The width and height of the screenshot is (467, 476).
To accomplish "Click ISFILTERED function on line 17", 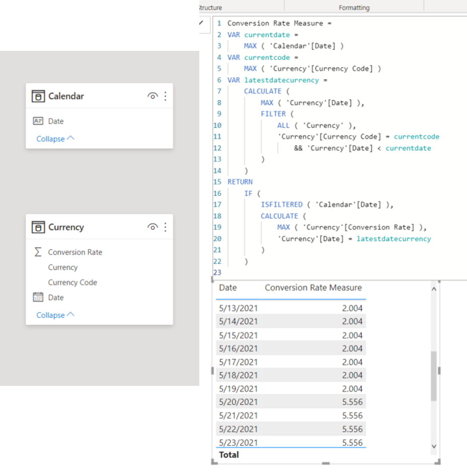I will (x=281, y=205).
